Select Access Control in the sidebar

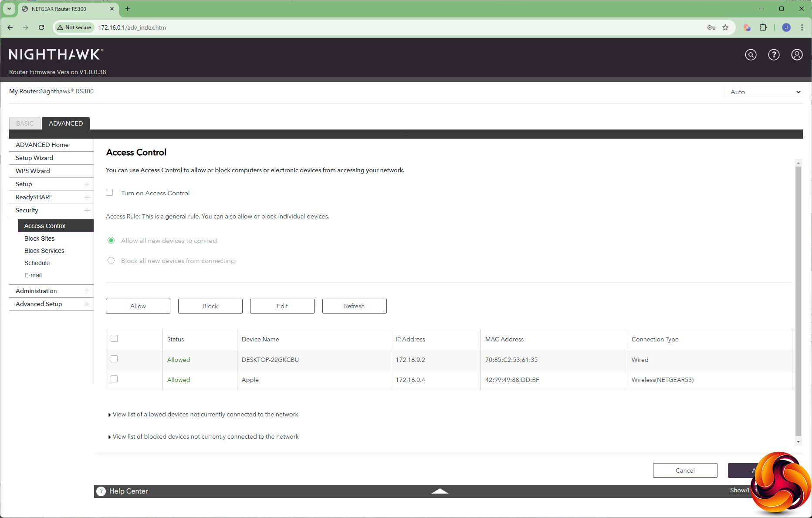coord(56,226)
